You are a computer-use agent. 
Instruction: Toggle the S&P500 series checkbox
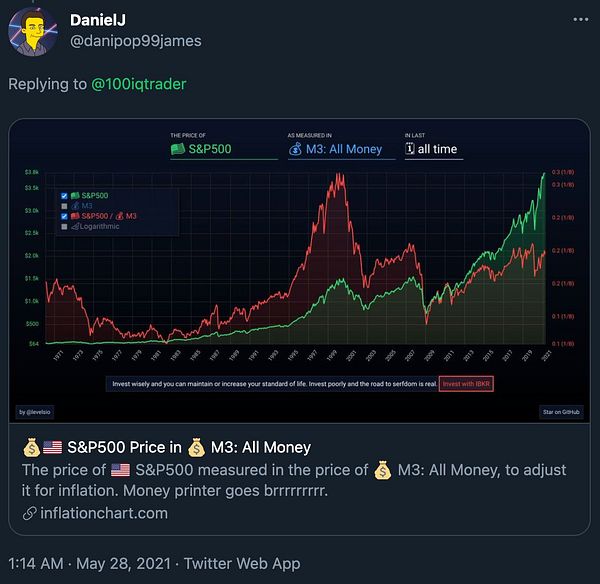pyautogui.click(x=65, y=195)
